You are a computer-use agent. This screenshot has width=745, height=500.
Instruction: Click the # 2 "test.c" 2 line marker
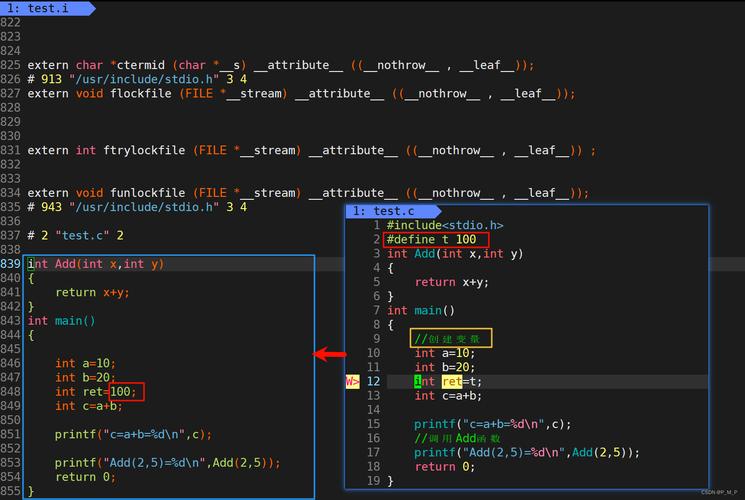click(x=75, y=235)
